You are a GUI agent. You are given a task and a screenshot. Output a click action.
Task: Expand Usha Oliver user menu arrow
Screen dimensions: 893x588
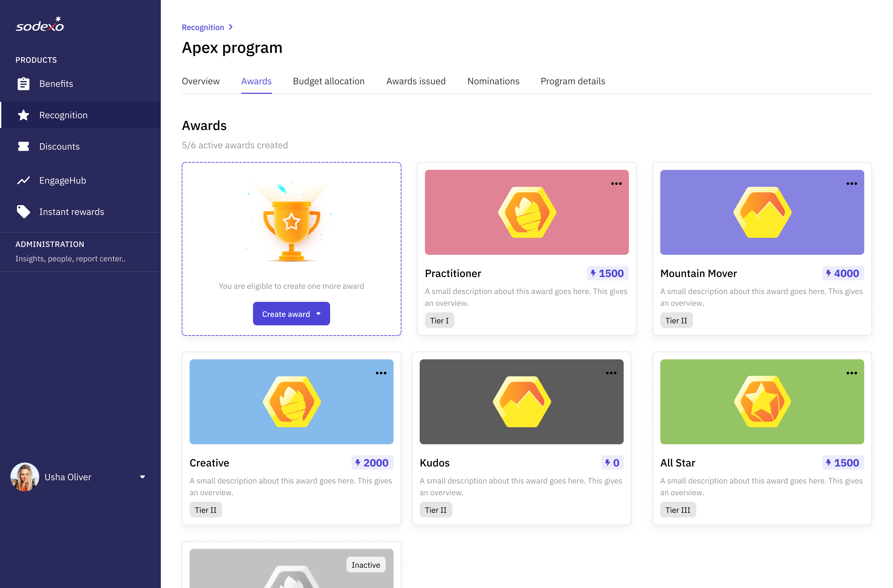coord(143,477)
